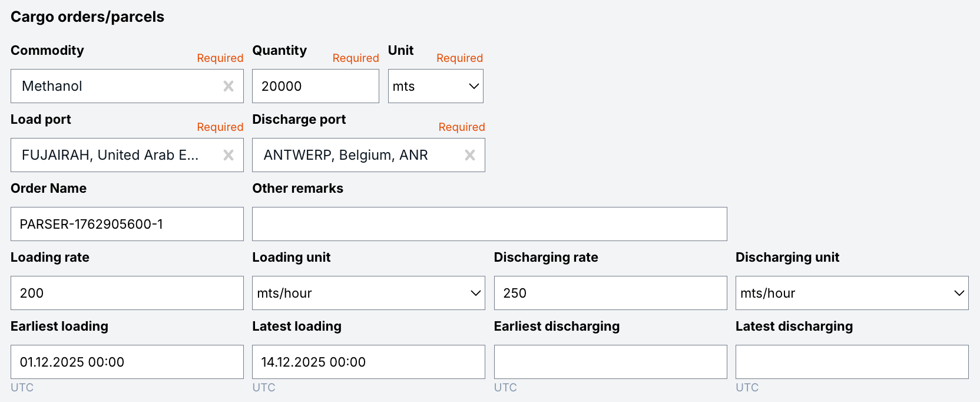Viewport: 980px width, 402px height.
Task: Edit the Order Name field
Action: point(127,224)
